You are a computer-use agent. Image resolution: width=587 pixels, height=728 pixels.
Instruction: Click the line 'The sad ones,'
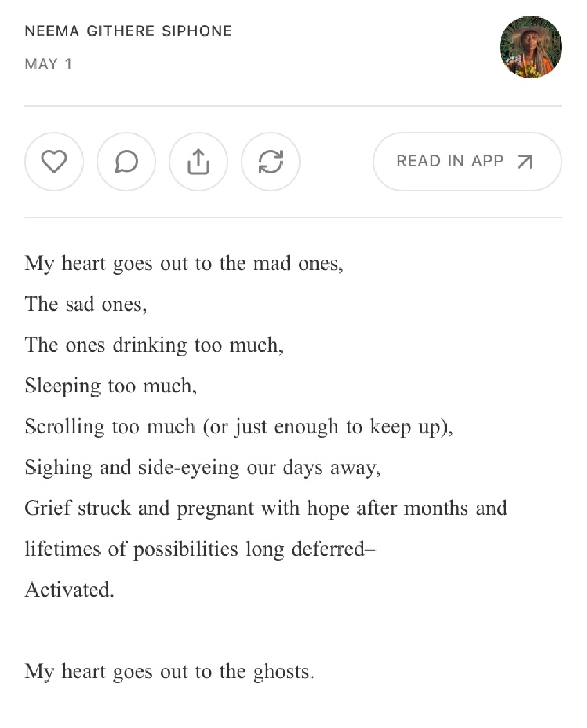[x=86, y=304]
